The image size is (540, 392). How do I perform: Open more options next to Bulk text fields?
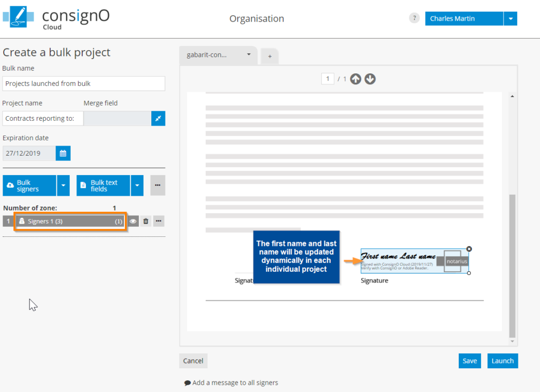click(x=158, y=186)
